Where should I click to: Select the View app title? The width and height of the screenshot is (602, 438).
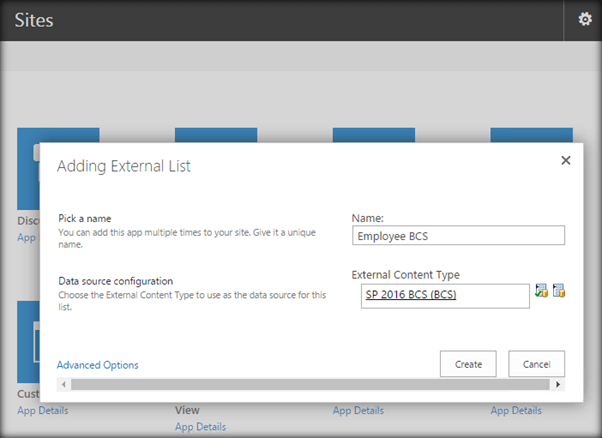[x=187, y=410]
